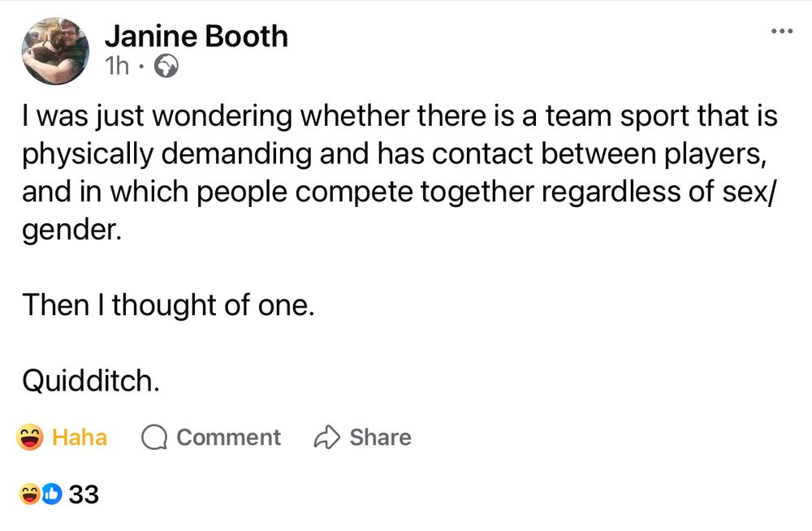Click the Share arrow icon
The height and width of the screenshot is (531, 812).
(x=327, y=437)
